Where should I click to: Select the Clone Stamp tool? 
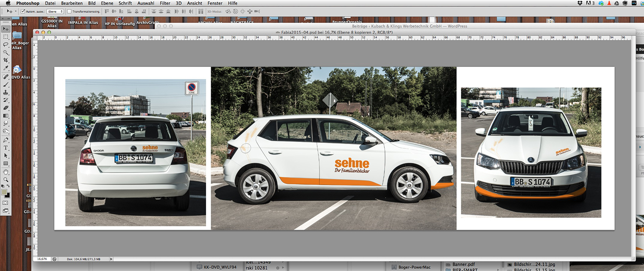coord(6,92)
